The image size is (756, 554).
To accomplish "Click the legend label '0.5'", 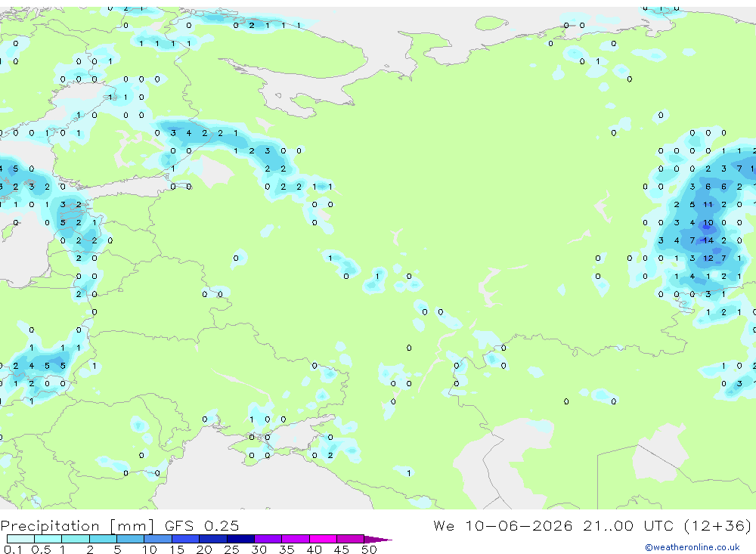I will pos(41,549).
